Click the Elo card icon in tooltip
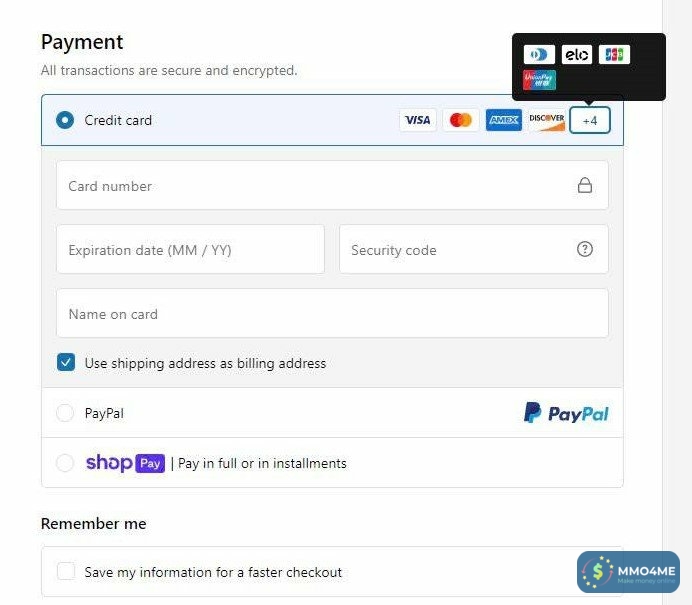 [577, 55]
